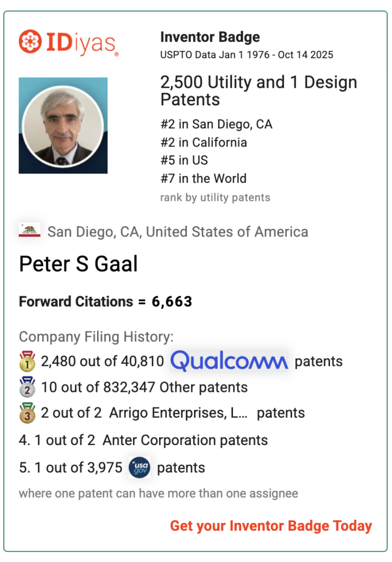The width and height of the screenshot is (392, 562).
Task: Click the #7 in the World ranking
Action: coord(203,178)
